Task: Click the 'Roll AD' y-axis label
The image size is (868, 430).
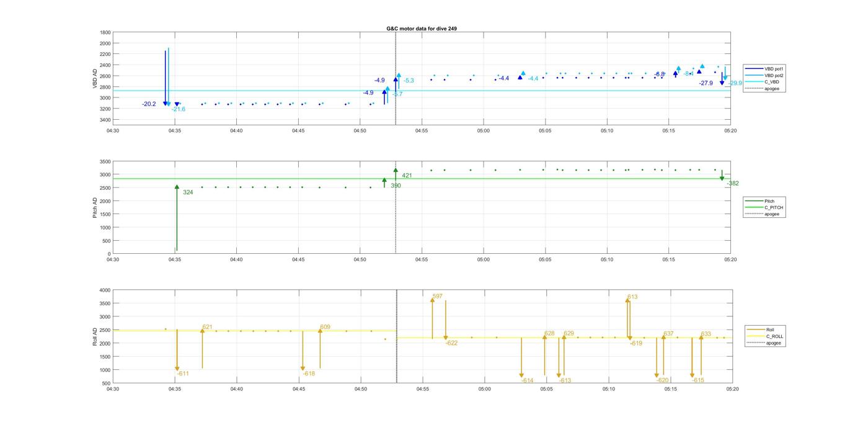Action: [x=95, y=336]
